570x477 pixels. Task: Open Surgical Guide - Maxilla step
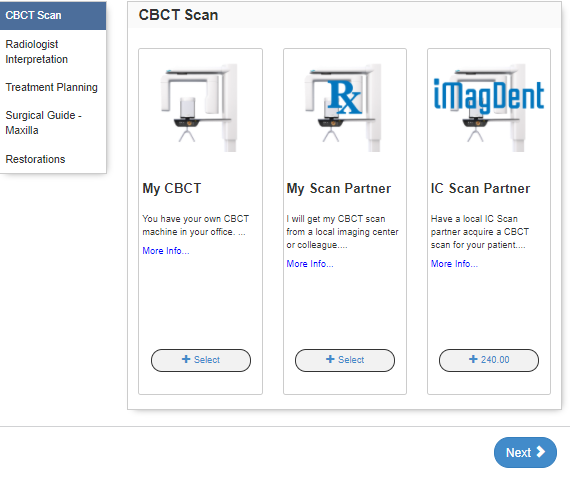click(53, 123)
